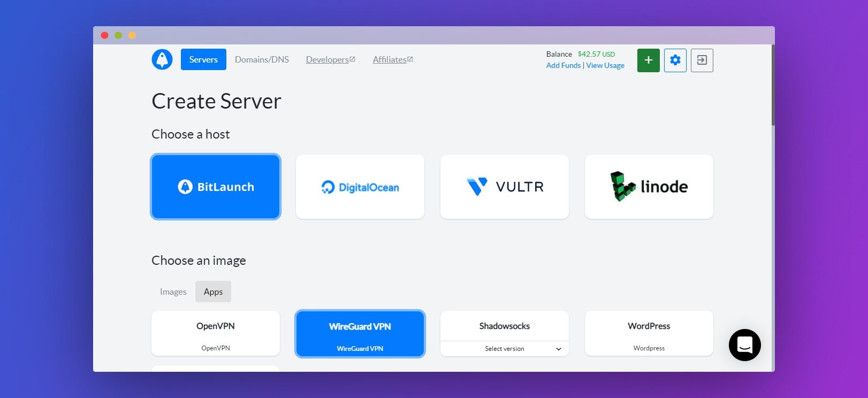Screen dimensions: 868x398
Task: Click the page vertical scrollbar
Action: tap(773, 86)
